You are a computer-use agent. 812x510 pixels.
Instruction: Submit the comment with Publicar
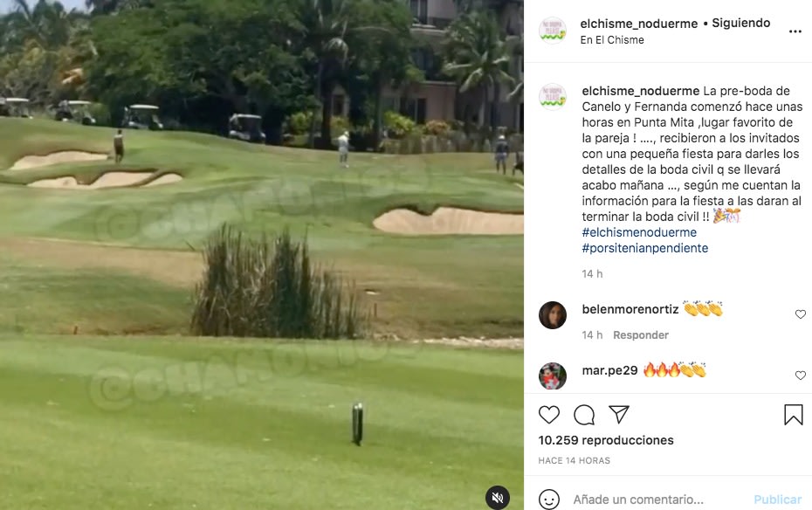[x=777, y=500]
